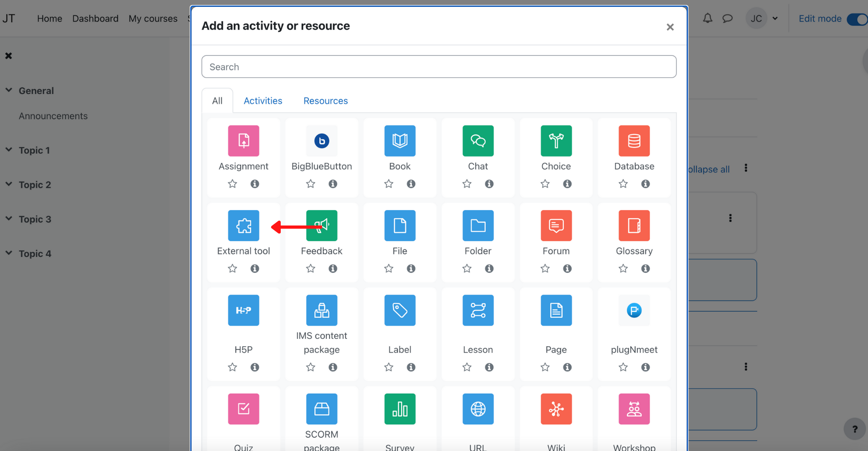Image resolution: width=868 pixels, height=451 pixels.
Task: Switch to the Activities tab
Action: click(263, 101)
